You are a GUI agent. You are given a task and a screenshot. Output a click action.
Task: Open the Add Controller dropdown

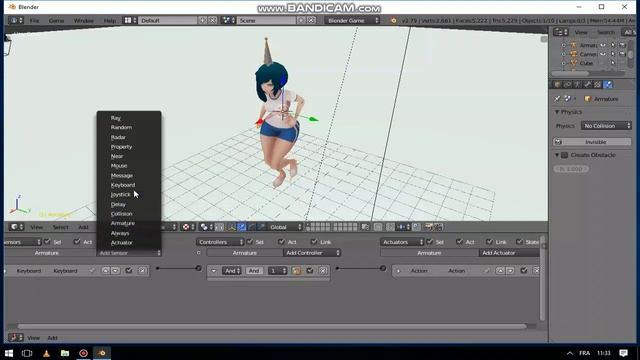pos(312,253)
